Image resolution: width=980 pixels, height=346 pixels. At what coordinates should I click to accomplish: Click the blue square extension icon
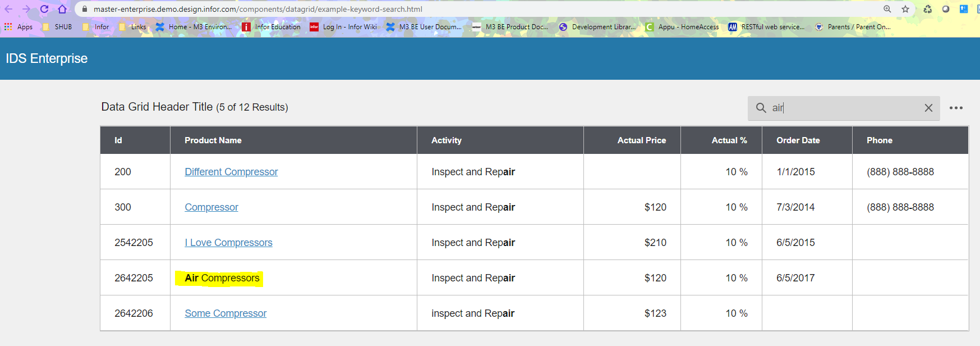tap(964, 9)
